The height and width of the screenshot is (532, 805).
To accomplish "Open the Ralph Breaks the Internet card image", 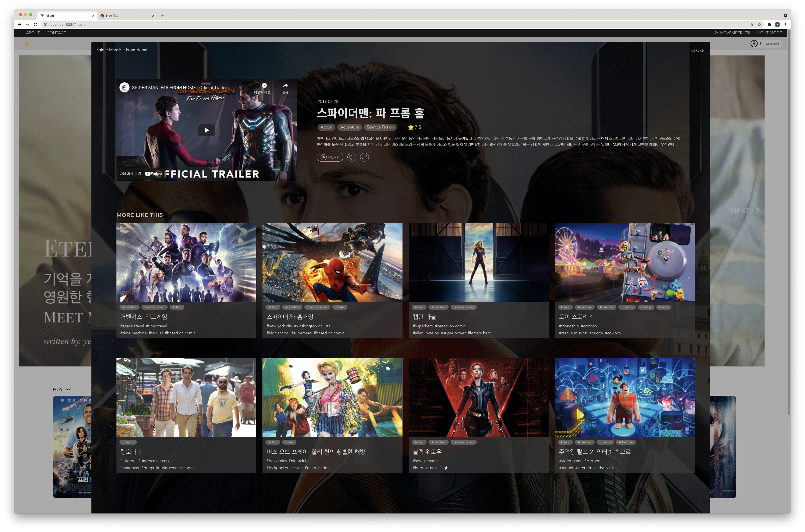I will [624, 397].
